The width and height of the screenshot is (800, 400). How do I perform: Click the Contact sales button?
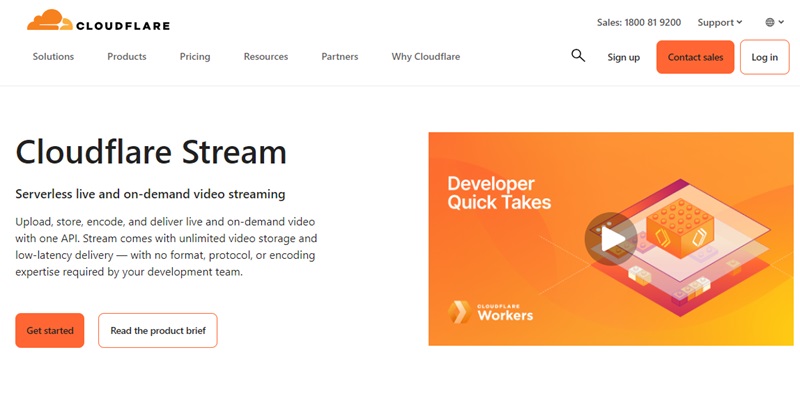(695, 57)
